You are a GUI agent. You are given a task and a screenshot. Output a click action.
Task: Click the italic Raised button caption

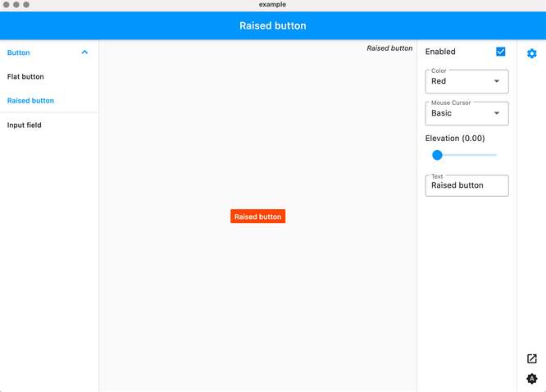tap(389, 48)
